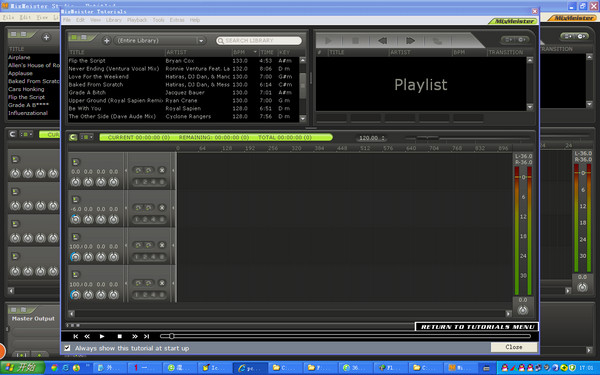The width and height of the screenshot is (600, 375).
Task: Click the first track's track icon
Action: click(76, 162)
